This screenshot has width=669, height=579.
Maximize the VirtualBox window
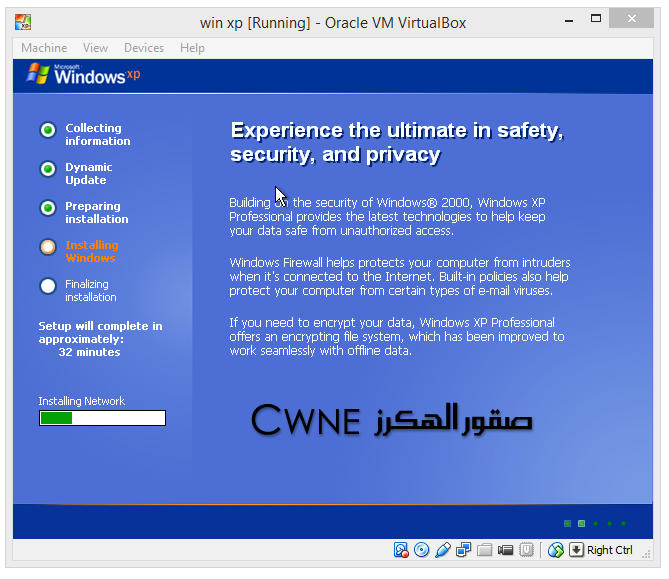596,18
